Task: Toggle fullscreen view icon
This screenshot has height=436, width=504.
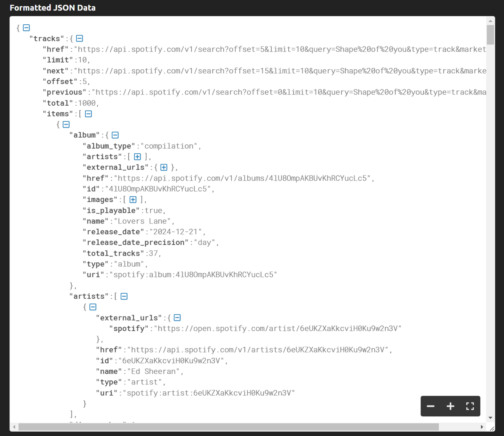Action: tap(470, 406)
